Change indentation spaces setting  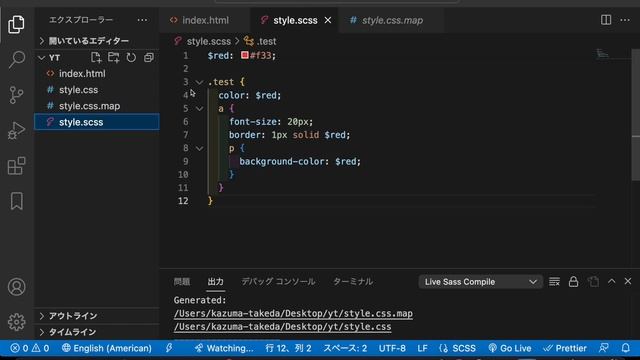(345, 348)
